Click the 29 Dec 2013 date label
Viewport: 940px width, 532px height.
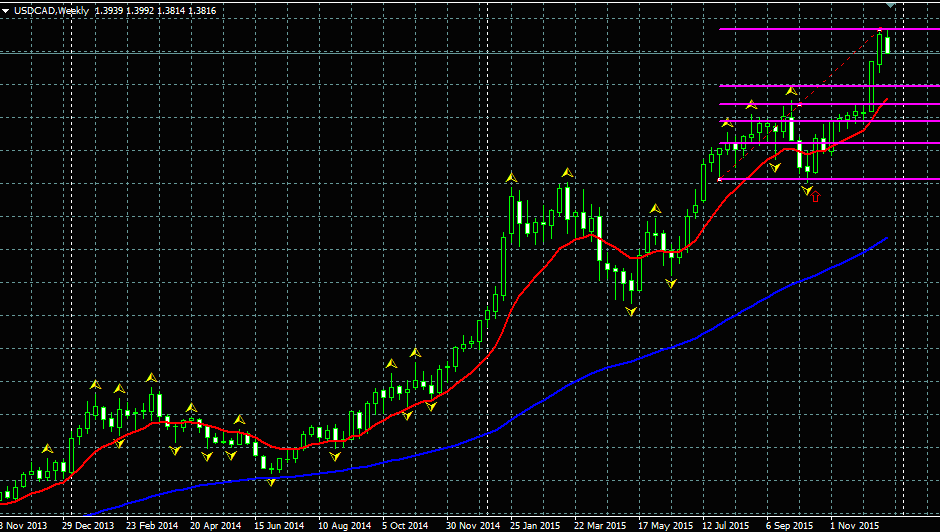tap(88, 525)
